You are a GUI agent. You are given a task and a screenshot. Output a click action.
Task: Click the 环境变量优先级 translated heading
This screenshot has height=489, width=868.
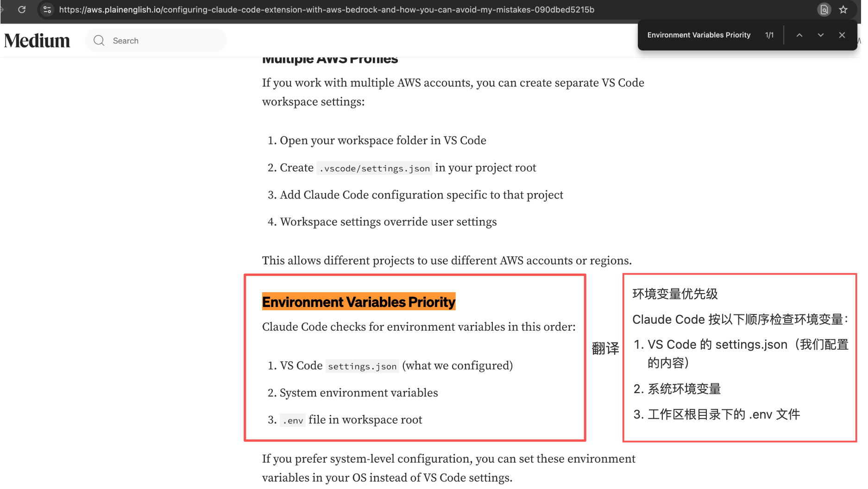[675, 294]
